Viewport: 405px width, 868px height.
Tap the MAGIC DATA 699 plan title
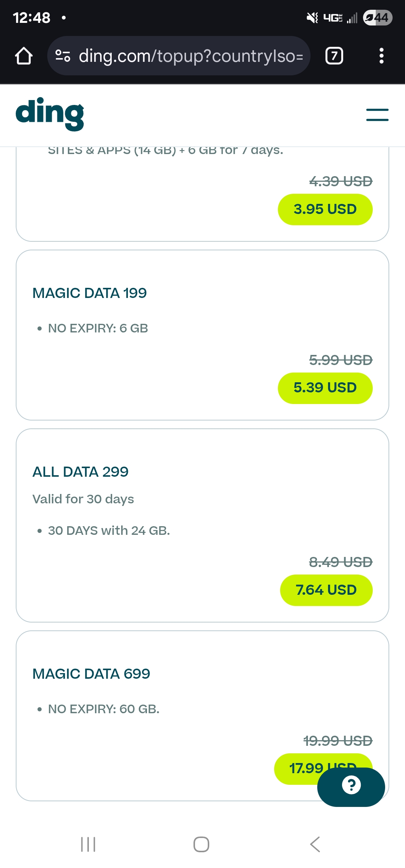[x=91, y=674]
